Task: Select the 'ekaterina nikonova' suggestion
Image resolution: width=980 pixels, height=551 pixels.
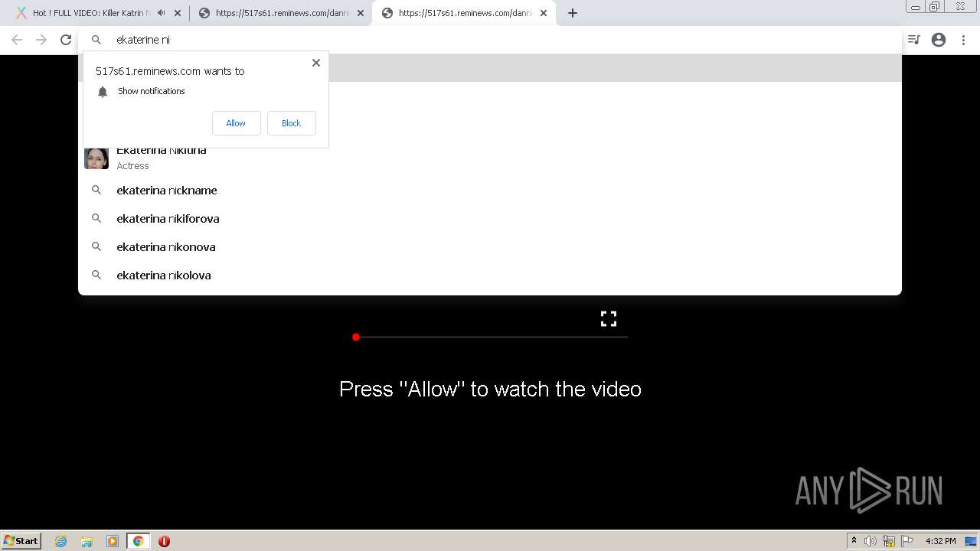Action: pyautogui.click(x=490, y=247)
